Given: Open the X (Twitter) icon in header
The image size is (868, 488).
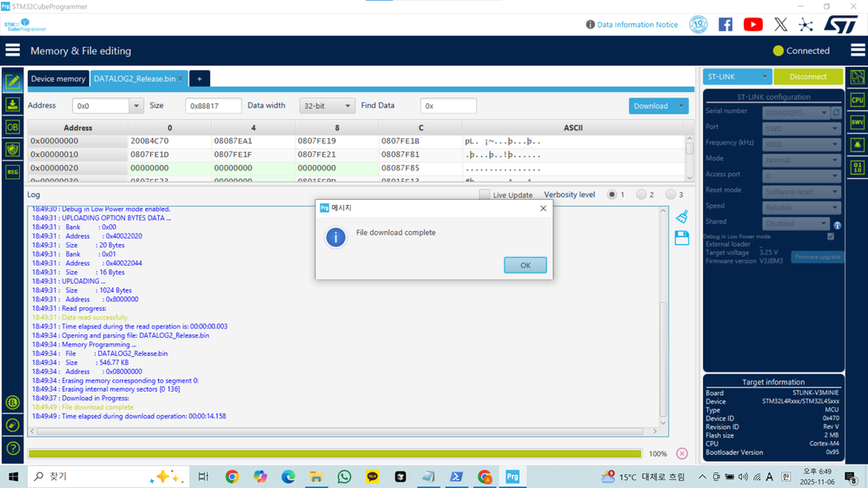Looking at the screenshot, I should tap(780, 24).
